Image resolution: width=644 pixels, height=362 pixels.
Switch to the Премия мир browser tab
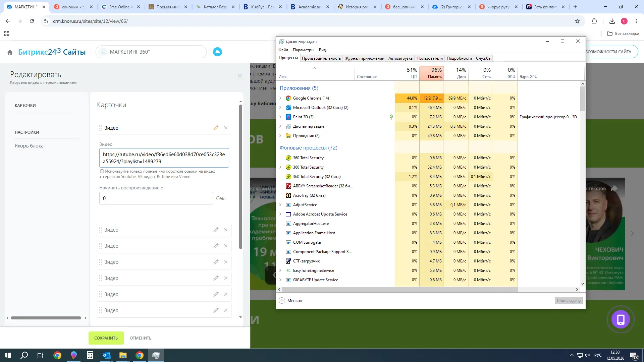click(x=168, y=7)
